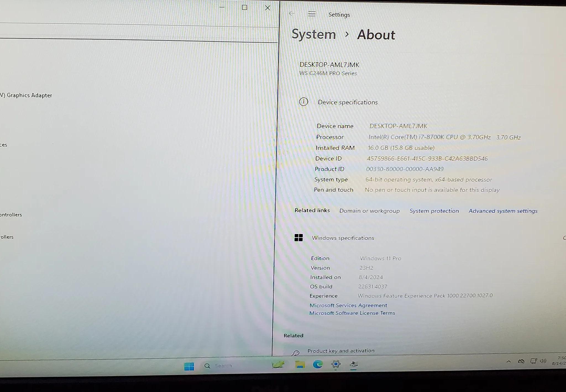
Task: Open the Windows Start menu
Action: coord(189,366)
